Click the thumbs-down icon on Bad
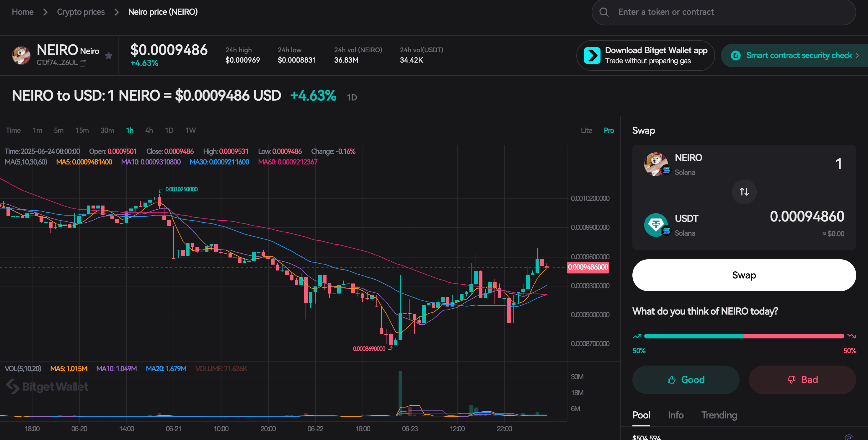The width and height of the screenshot is (868, 440). click(791, 380)
